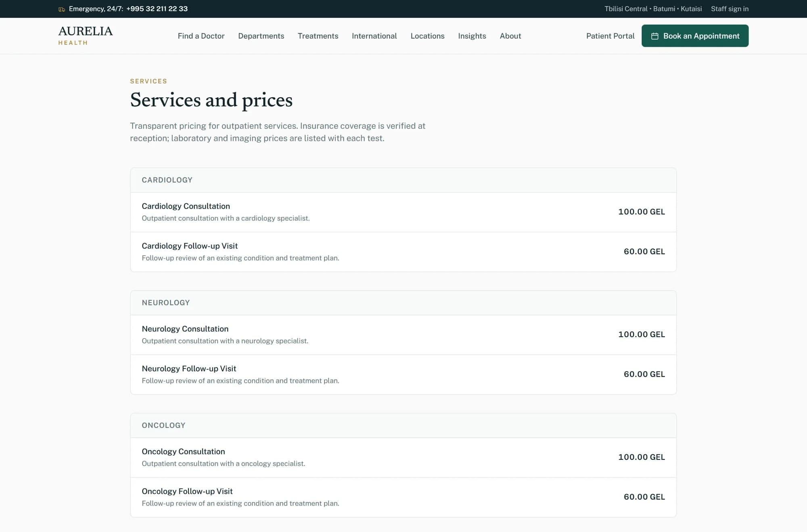The image size is (807, 532).
Task: Click the transparent pricing intro paragraph
Action: (278, 132)
